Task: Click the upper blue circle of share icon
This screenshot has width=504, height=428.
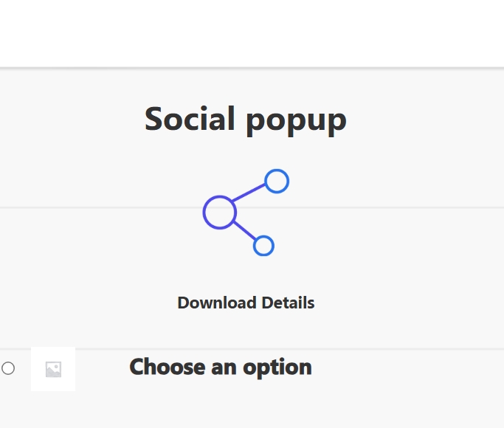Action: pos(277,182)
